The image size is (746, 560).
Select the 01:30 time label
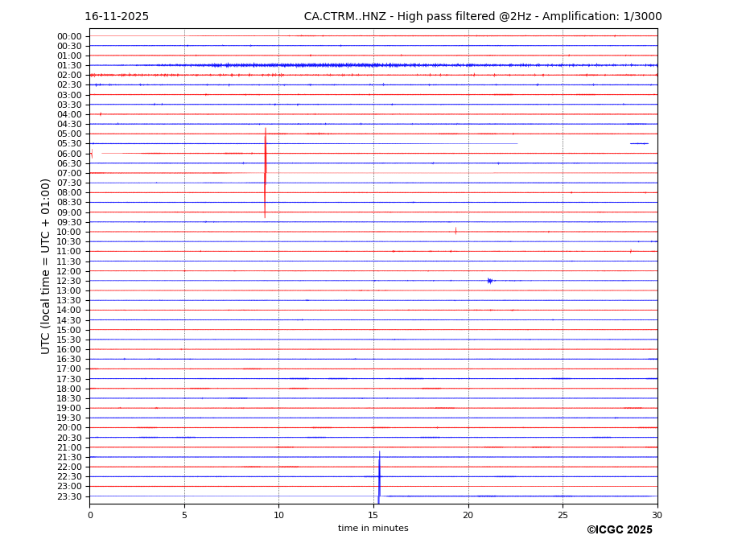pos(69,65)
